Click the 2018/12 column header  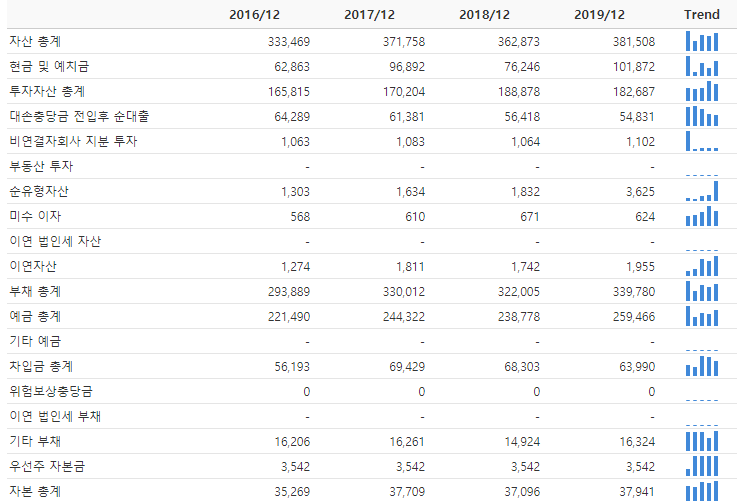click(485, 15)
